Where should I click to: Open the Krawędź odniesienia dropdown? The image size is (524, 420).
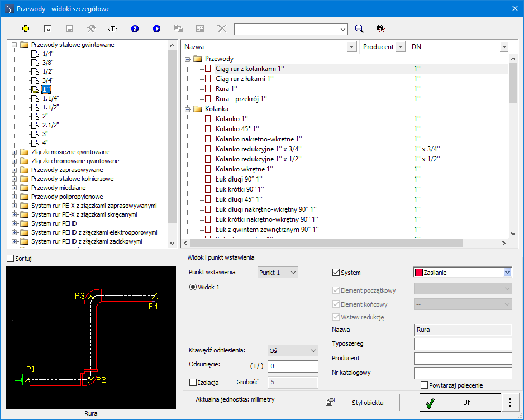coord(293,350)
